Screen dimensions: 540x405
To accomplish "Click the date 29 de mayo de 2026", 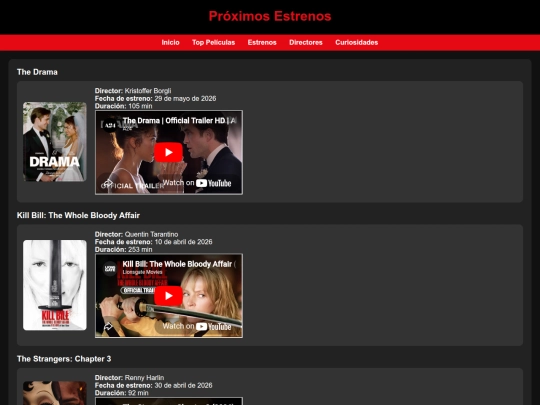I will pos(185,98).
